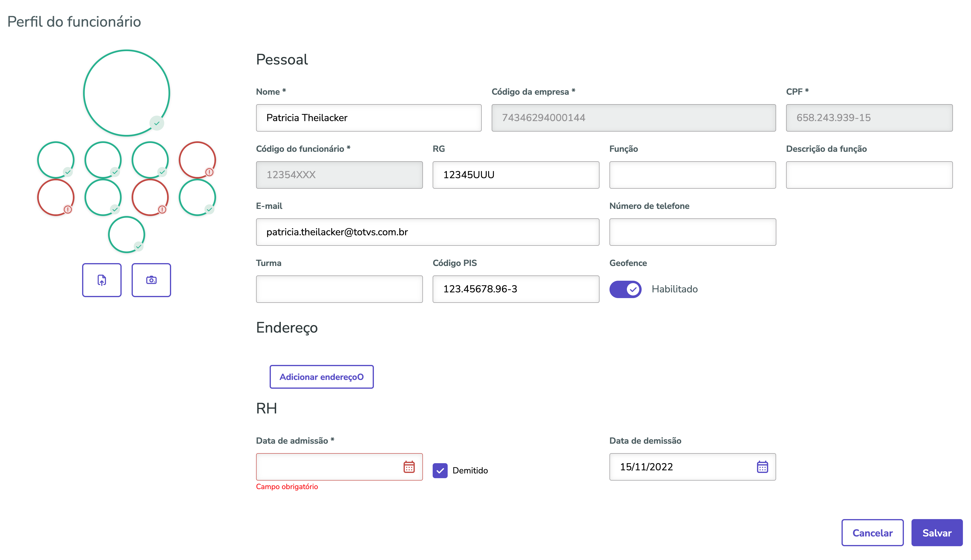Open the dismissal date calendar icon
971x560 pixels.
point(762,467)
